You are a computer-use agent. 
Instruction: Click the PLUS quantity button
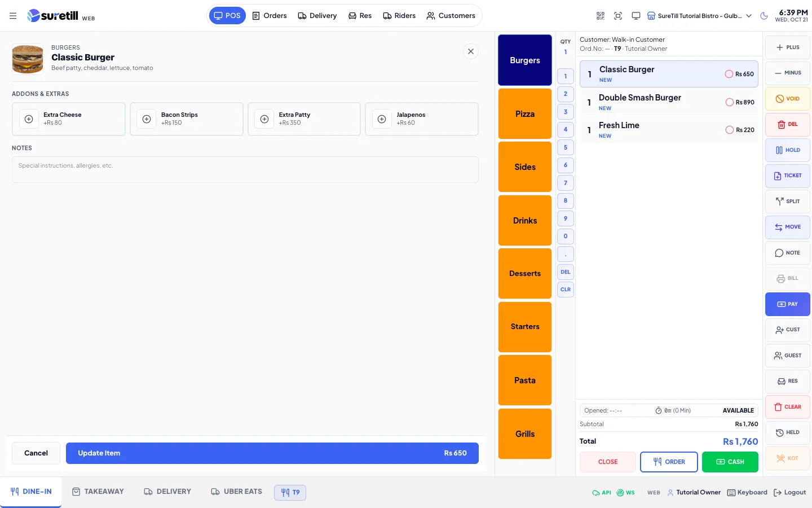coord(788,47)
